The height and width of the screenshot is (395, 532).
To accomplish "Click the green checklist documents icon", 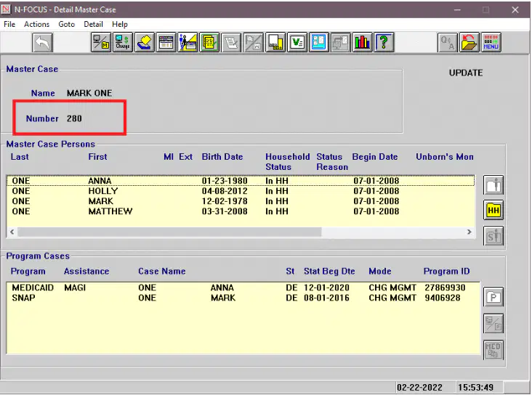I will [x=209, y=42].
